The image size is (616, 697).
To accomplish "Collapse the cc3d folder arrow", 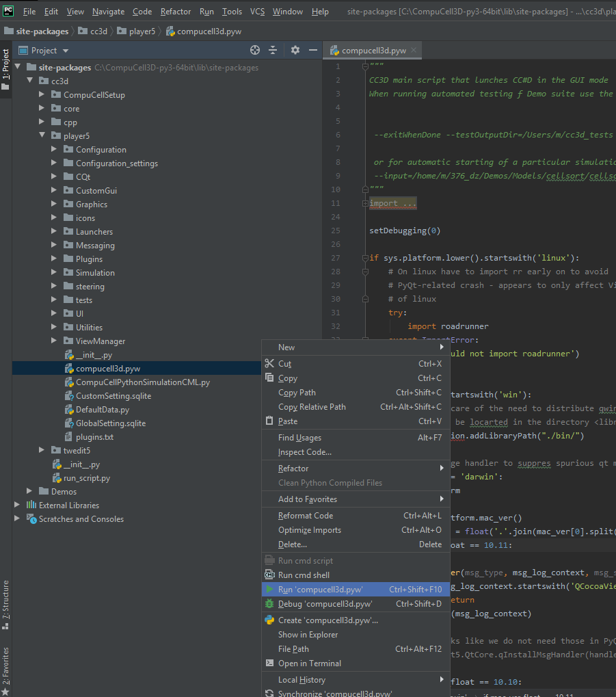I will [30, 81].
